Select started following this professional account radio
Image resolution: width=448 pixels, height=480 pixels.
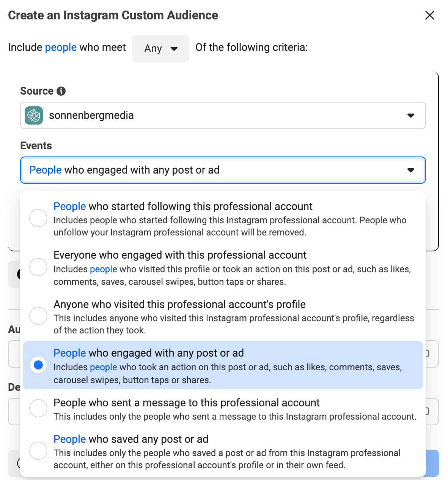(x=38, y=218)
